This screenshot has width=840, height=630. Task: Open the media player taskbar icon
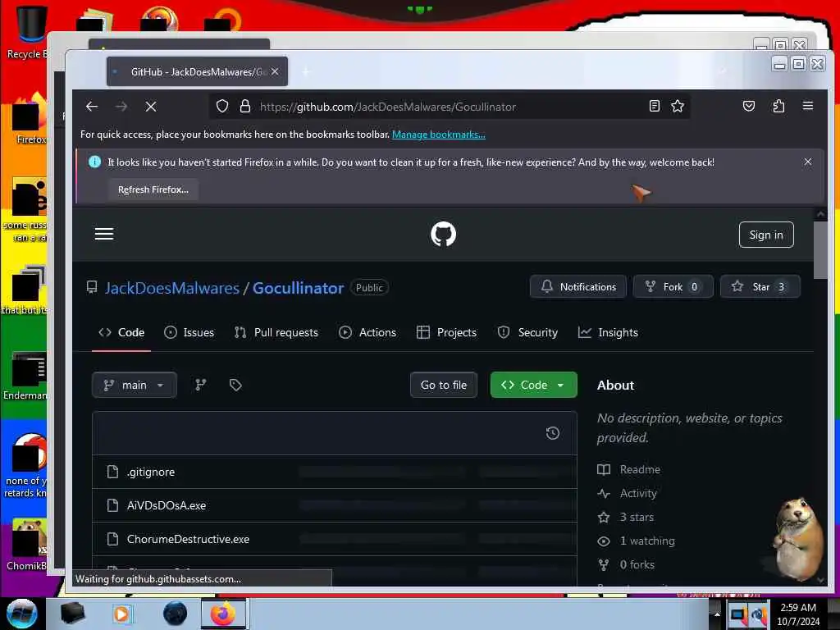(x=121, y=614)
